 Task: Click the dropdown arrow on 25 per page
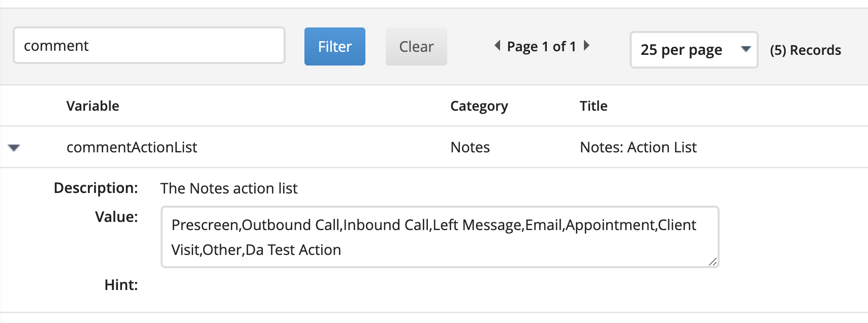click(745, 49)
